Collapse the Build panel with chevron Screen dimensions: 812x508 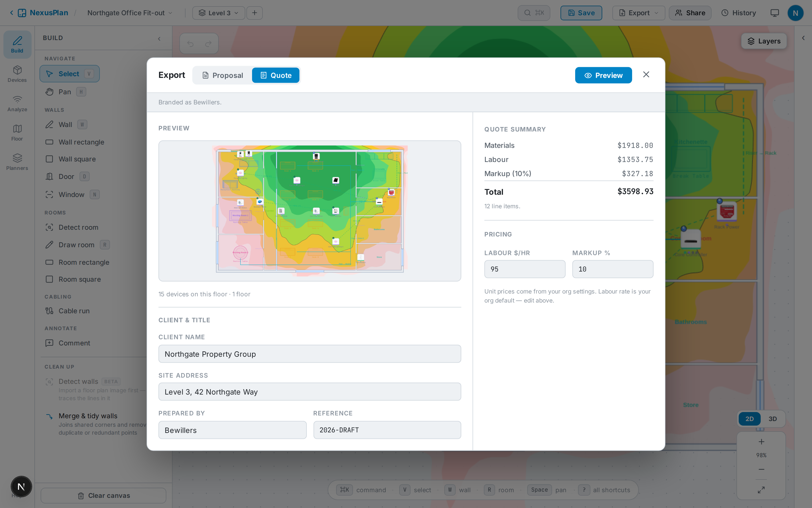click(159, 39)
